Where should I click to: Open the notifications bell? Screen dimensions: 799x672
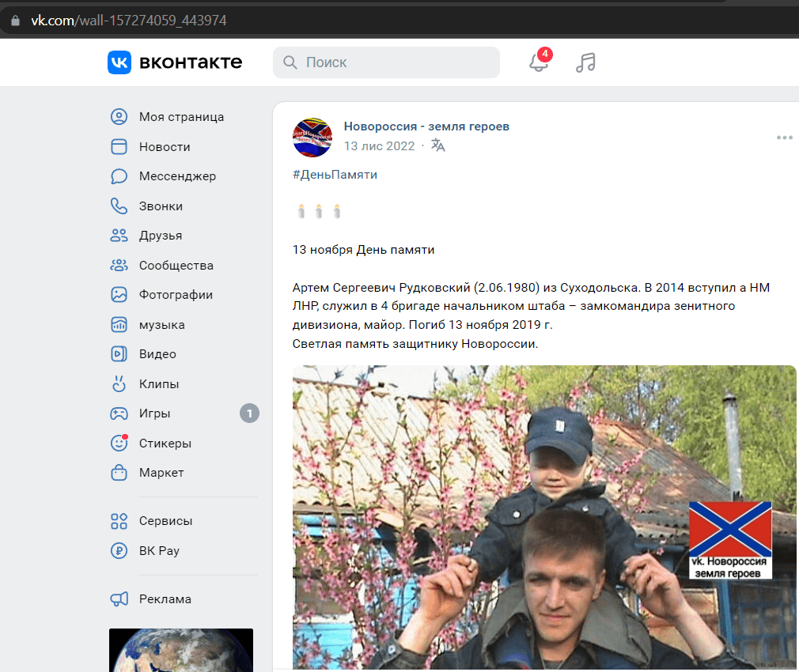point(539,62)
